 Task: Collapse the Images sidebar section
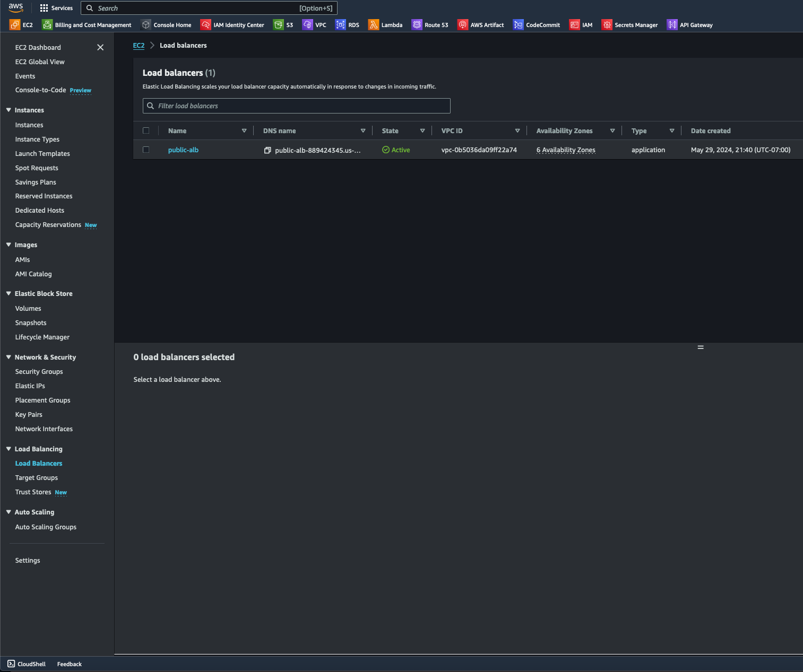[8, 245]
